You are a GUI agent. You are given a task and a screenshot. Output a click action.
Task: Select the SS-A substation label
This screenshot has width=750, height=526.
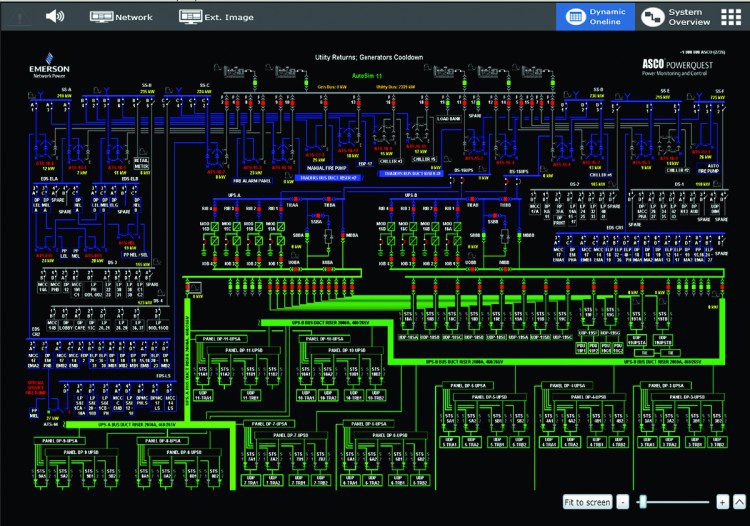[x=66, y=89]
